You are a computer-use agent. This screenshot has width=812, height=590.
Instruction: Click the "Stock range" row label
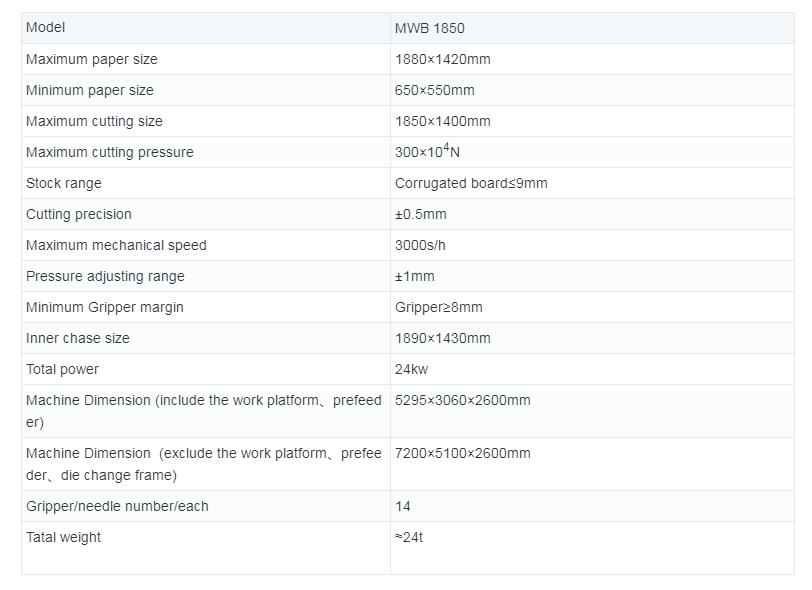click(63, 183)
